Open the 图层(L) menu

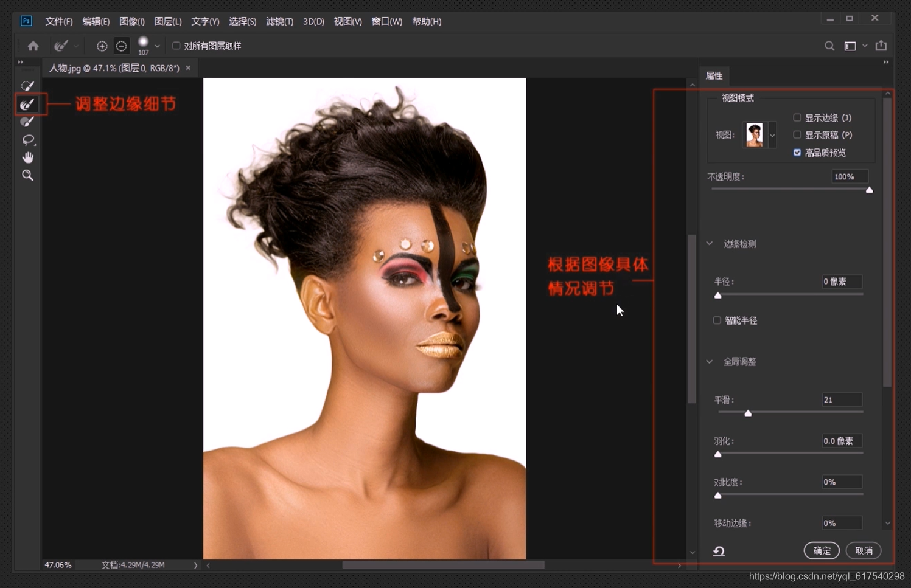(x=168, y=21)
